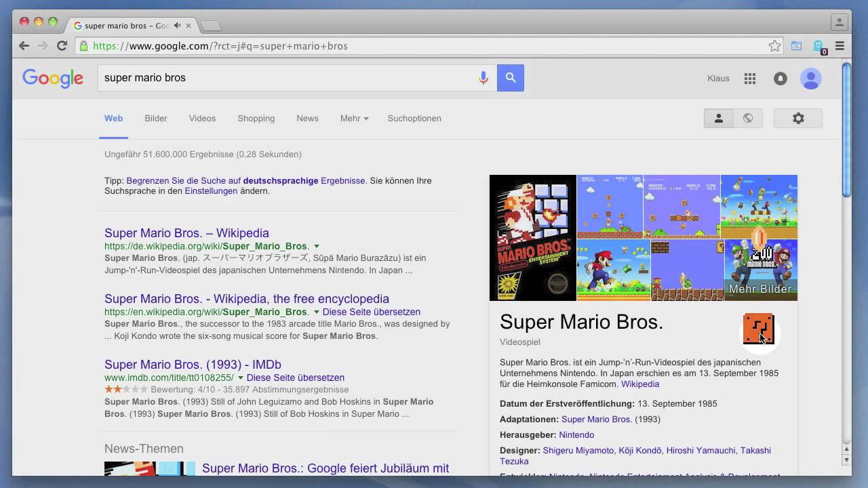Open Wikipedia link in knowledge panel description
The width and height of the screenshot is (868, 488).
[x=640, y=384]
